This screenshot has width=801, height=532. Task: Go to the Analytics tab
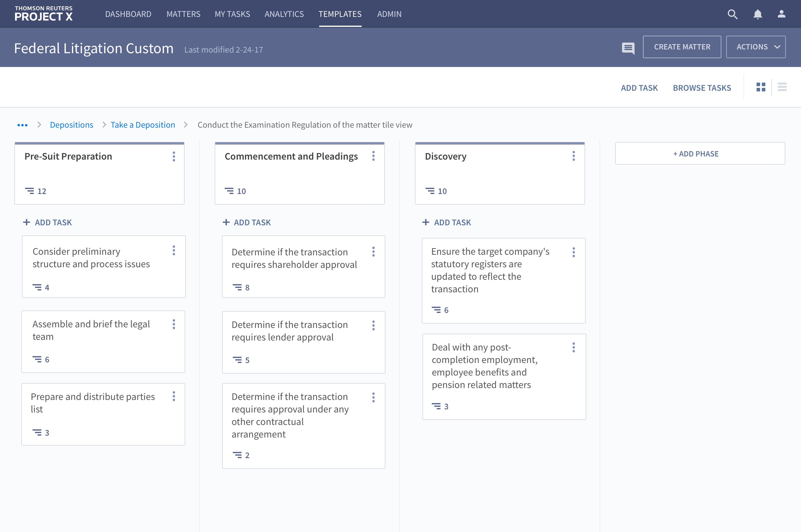pyautogui.click(x=284, y=14)
